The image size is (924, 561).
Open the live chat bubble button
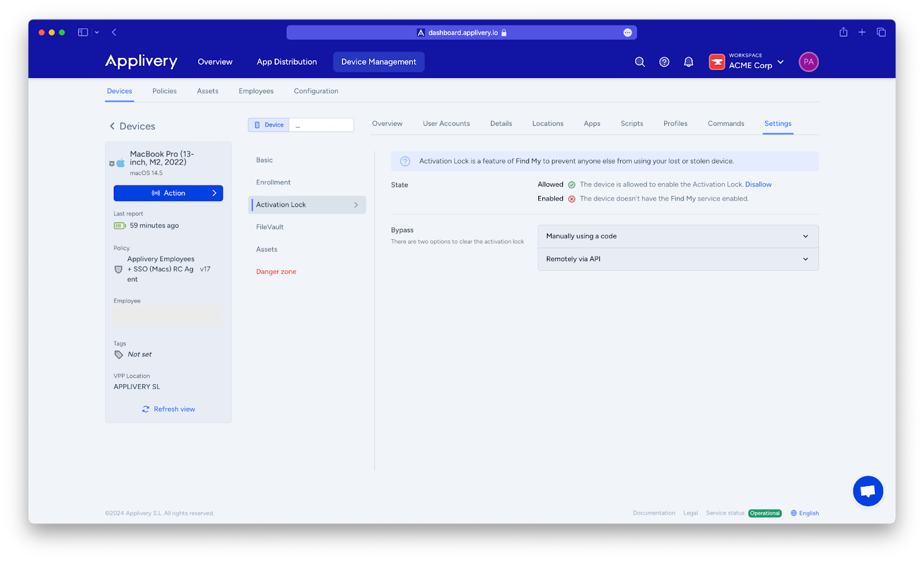868,491
